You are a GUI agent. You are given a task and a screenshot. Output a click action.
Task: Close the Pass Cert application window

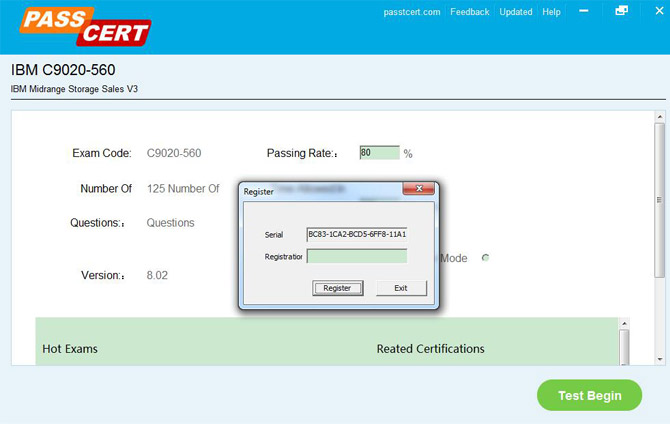pos(659,11)
